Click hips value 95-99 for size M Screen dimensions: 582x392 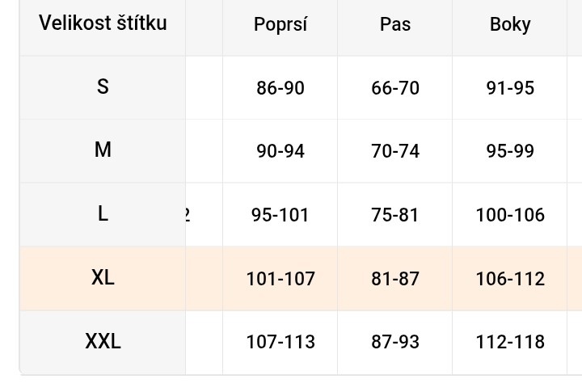510,151
